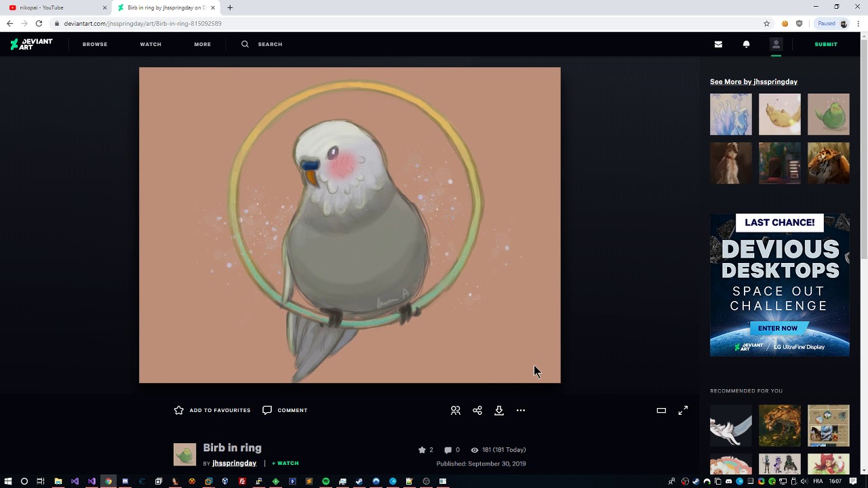Click Enter Now on the ad banner

tap(778, 328)
